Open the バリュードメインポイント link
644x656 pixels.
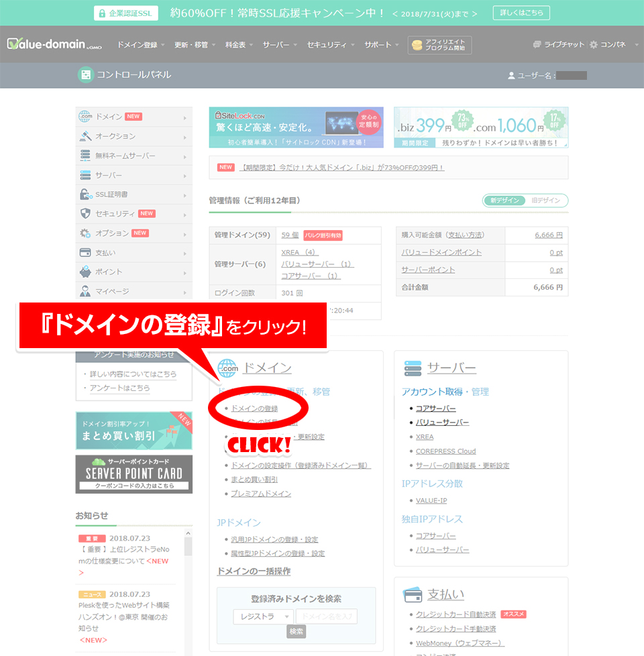pos(441,253)
